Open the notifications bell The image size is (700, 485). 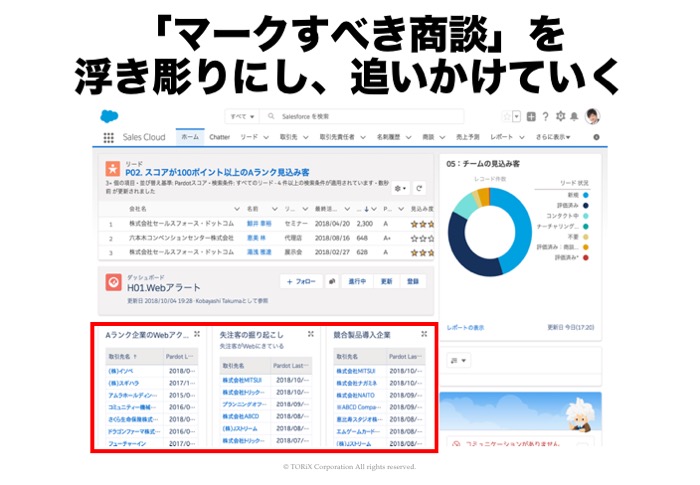[x=574, y=116]
